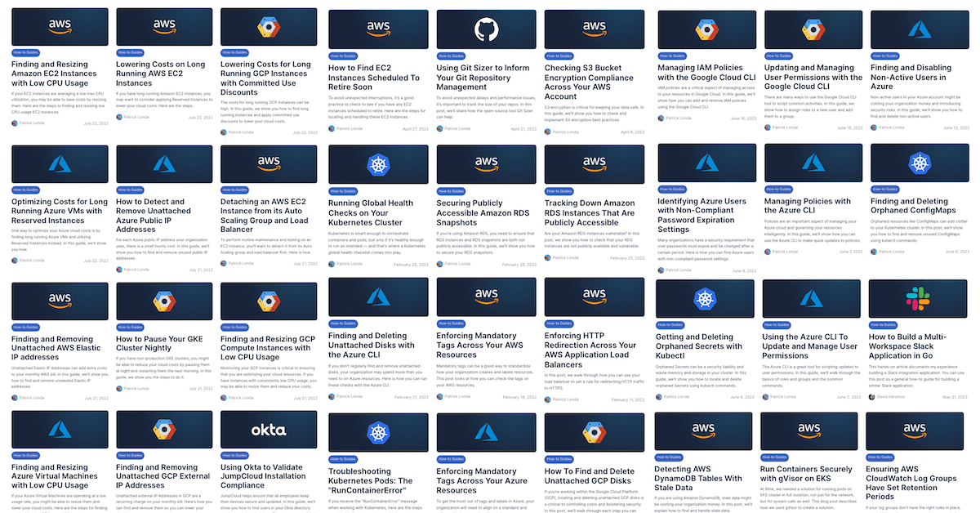Click the Azure logo above Enforcing Mandatory Tags Across Your Azure Resources
The image size is (980, 513).
[486, 433]
